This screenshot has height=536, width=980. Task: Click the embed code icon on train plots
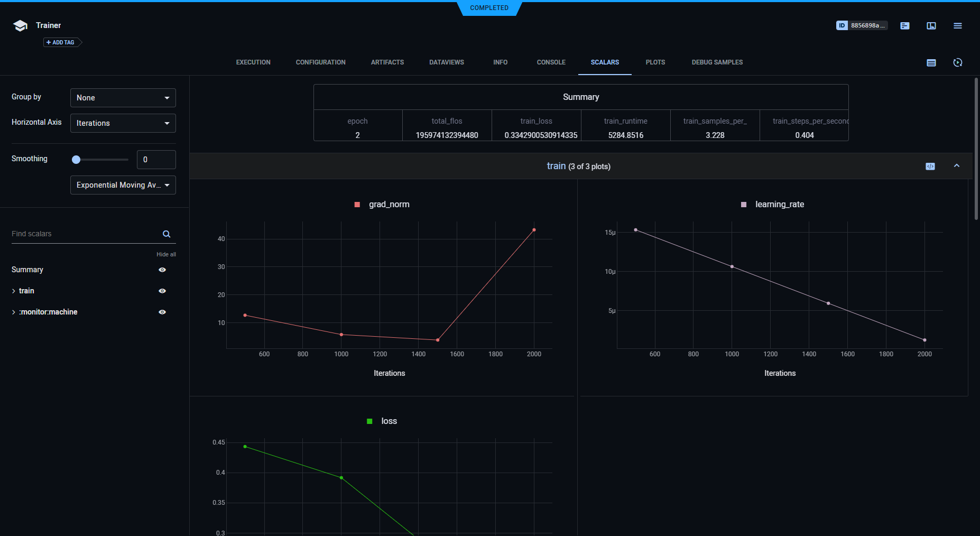(930, 165)
